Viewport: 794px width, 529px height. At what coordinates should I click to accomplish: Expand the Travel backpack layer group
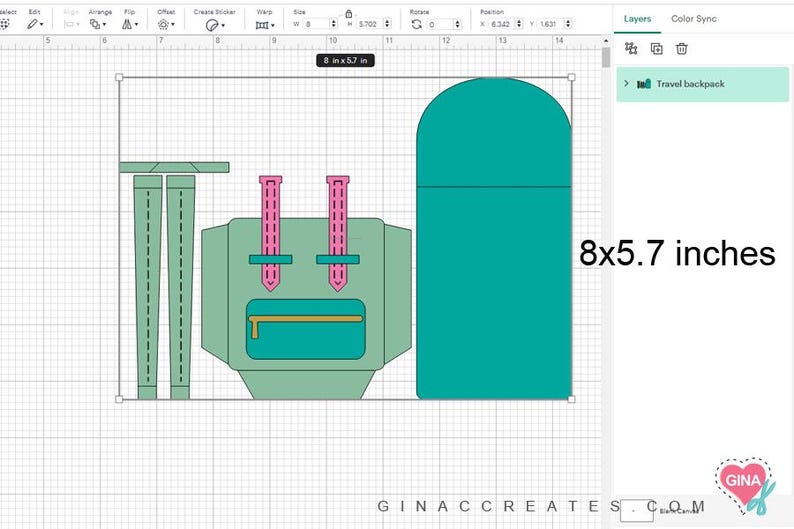pyautogui.click(x=626, y=84)
